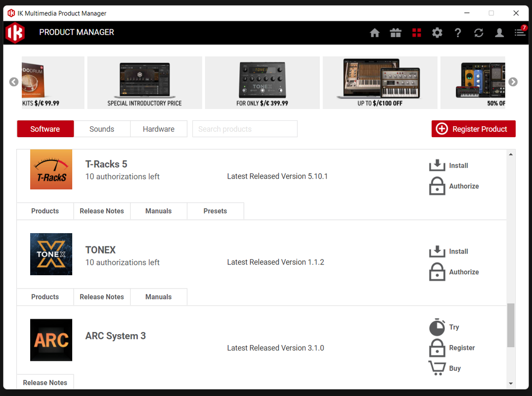This screenshot has height=396, width=532.
Task: Open T-Racks 5 Manuals tab
Action: click(158, 211)
